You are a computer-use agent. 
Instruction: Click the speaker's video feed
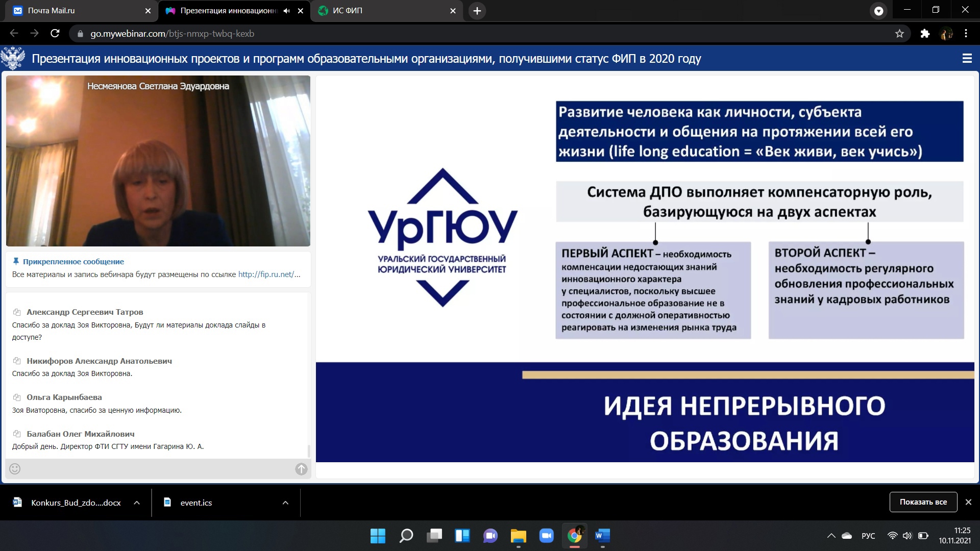tap(158, 161)
